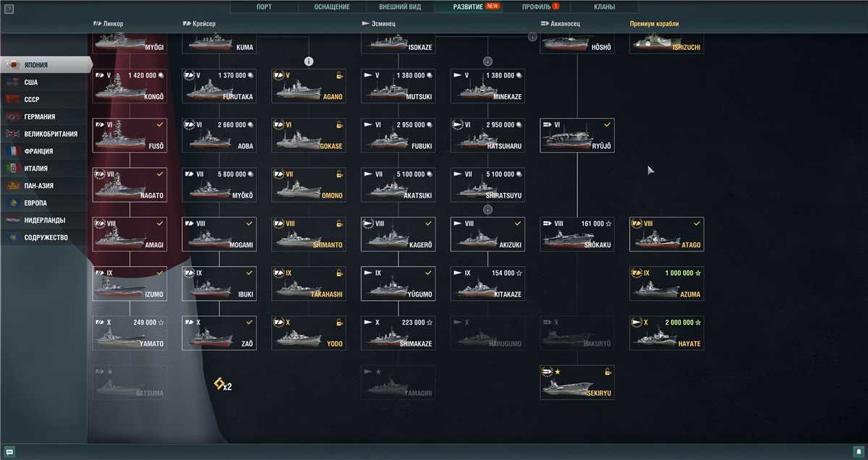Click France flag icon in nation list
This screenshot has height=460, width=868.
(12, 151)
